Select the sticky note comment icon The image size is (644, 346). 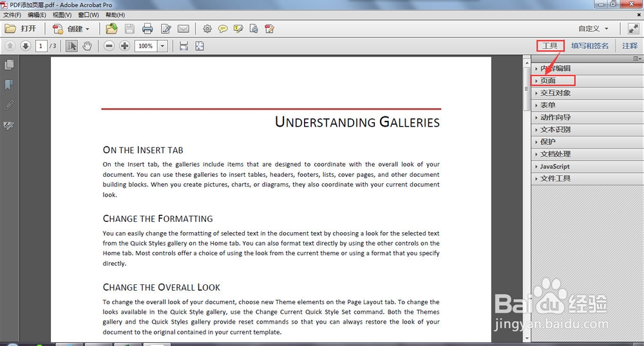(x=223, y=29)
